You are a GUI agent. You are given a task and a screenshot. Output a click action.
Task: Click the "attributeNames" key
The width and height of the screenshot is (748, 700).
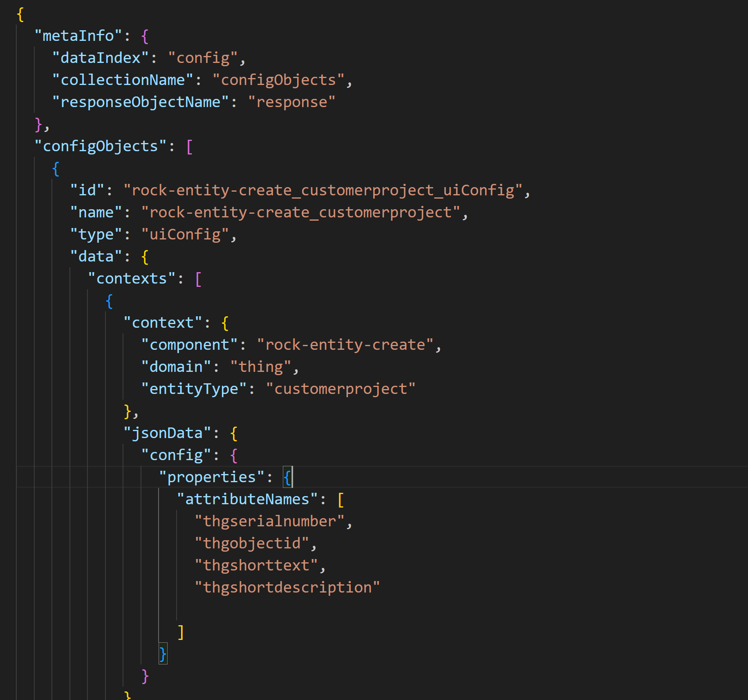[247, 499]
